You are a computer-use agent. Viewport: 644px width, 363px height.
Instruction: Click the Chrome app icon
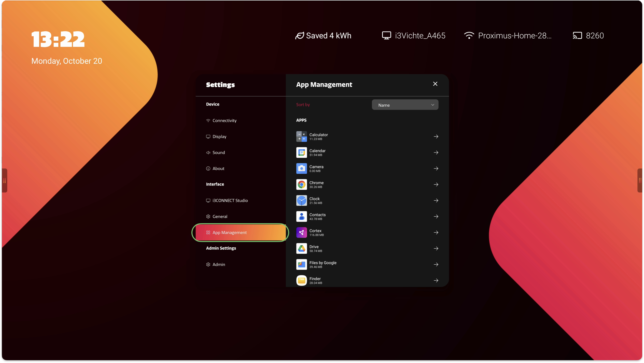click(301, 185)
